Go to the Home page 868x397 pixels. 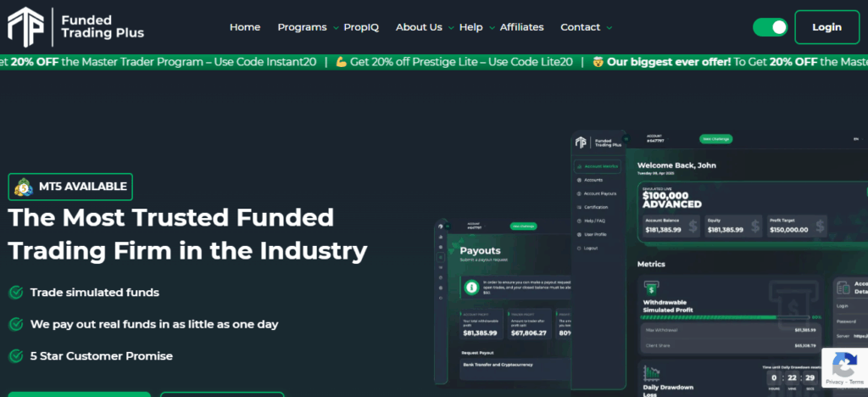pyautogui.click(x=245, y=27)
